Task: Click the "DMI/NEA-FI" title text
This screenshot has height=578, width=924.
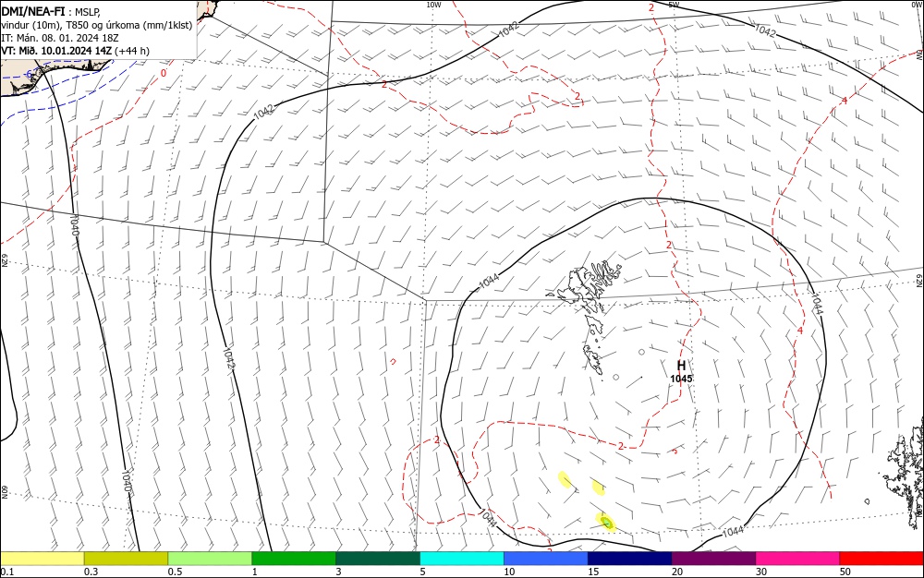Action: click(x=33, y=10)
